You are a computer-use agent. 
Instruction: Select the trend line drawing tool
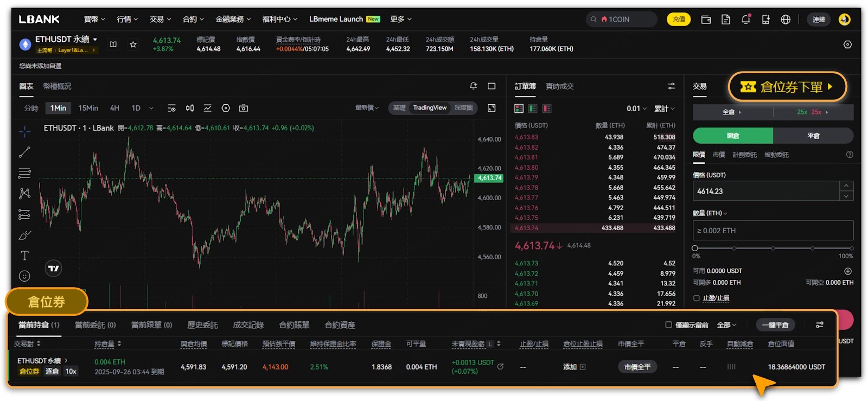[x=24, y=152]
